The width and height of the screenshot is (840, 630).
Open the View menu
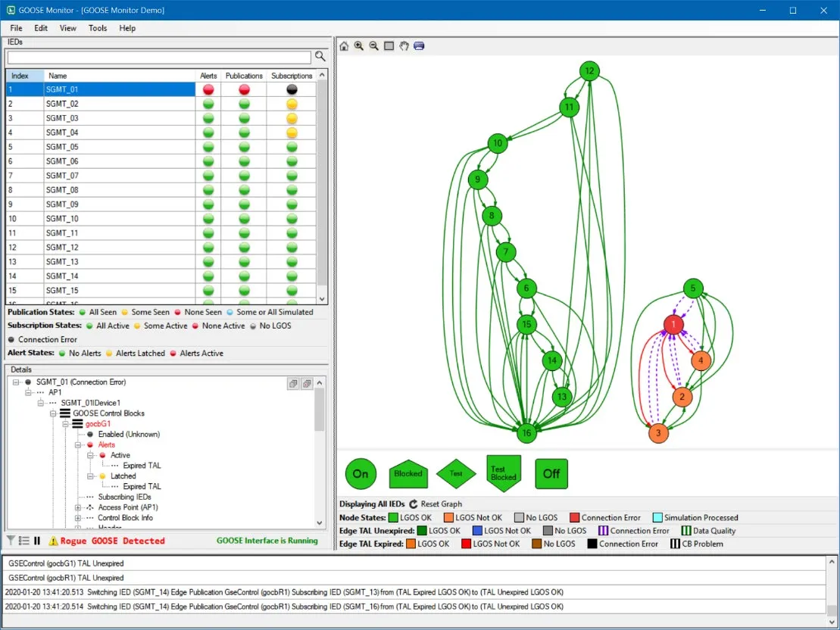click(67, 28)
